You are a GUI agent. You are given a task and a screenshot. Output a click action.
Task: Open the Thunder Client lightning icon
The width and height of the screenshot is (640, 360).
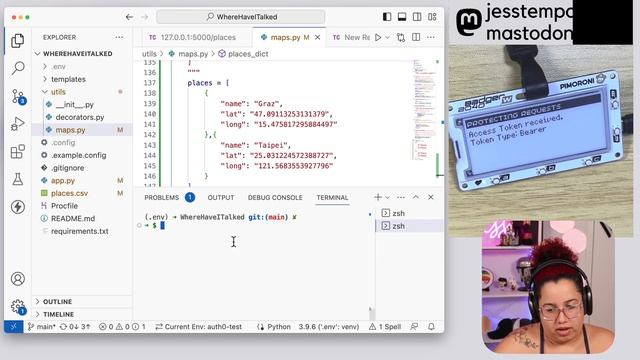18,207
